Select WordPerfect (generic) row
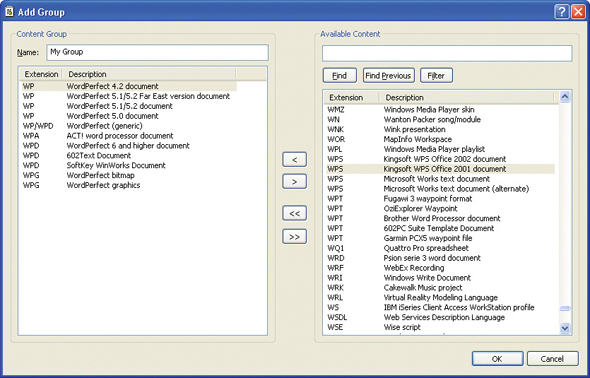This screenshot has width=590, height=378. click(x=128, y=126)
